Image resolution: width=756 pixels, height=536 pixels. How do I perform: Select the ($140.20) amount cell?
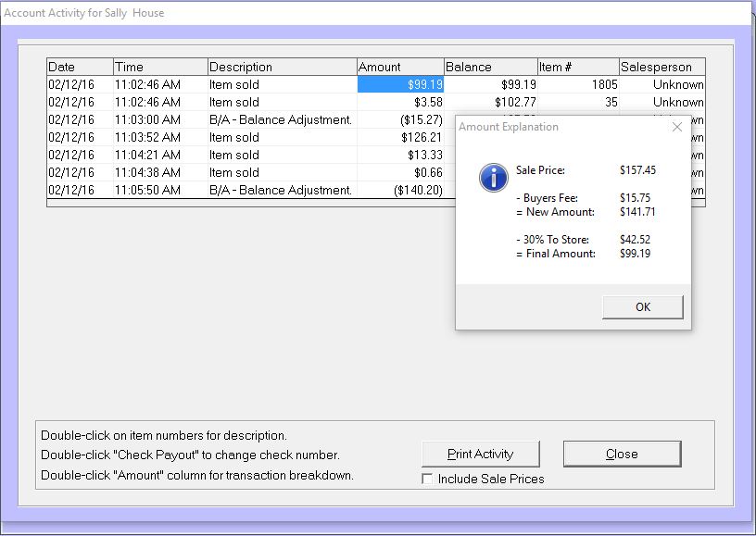click(x=400, y=190)
